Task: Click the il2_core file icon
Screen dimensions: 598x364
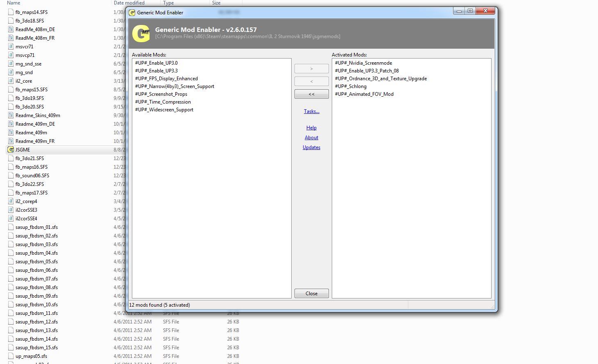Action: [x=11, y=81]
